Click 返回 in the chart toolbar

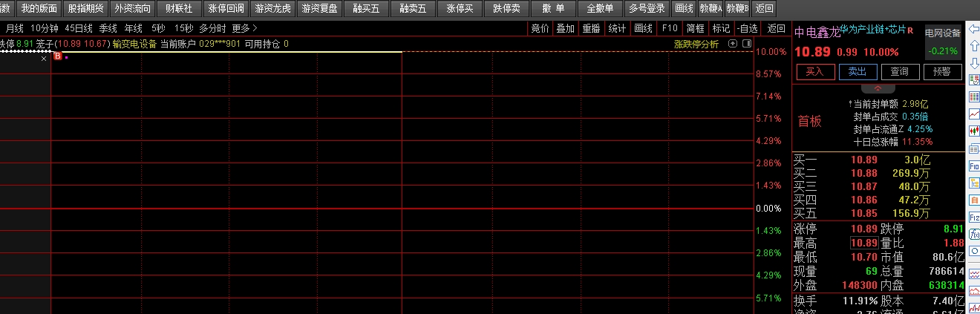pos(776,28)
